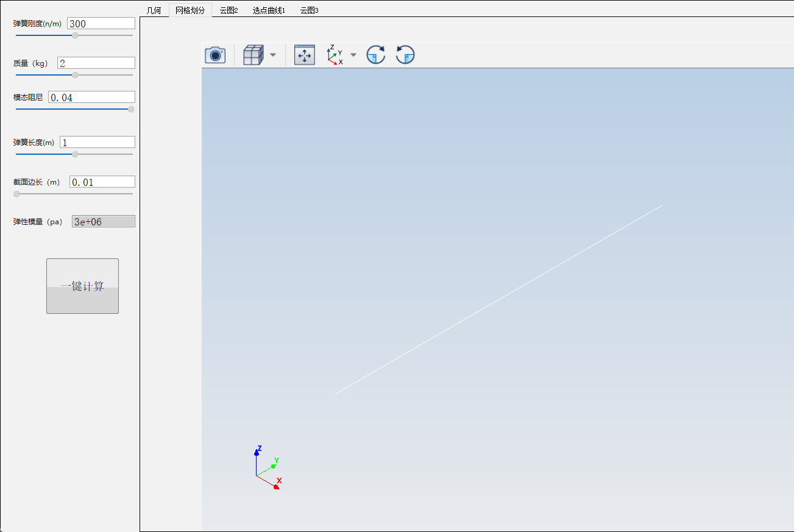The height and width of the screenshot is (532, 794).
Task: Switch to the 几何 tab
Action: click(154, 10)
